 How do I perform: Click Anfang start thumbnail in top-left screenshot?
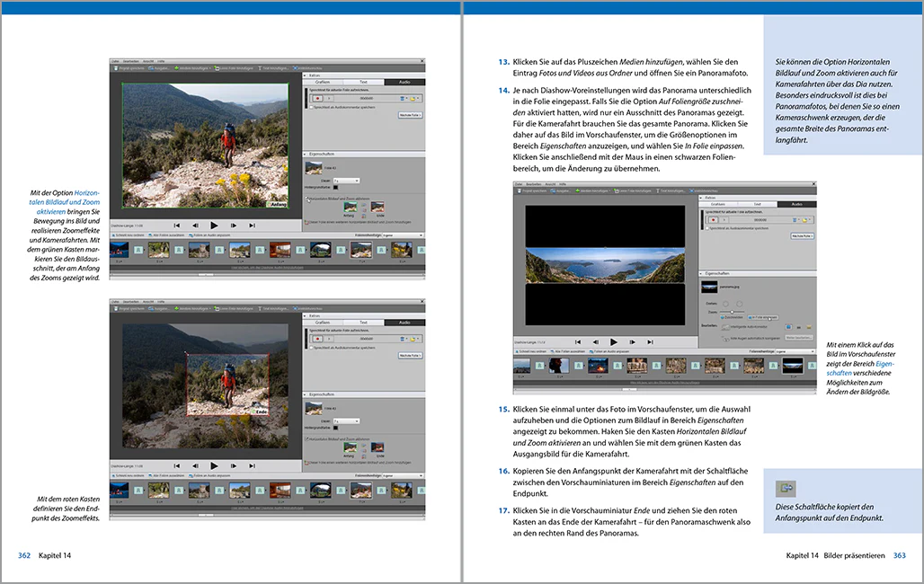[x=351, y=207]
